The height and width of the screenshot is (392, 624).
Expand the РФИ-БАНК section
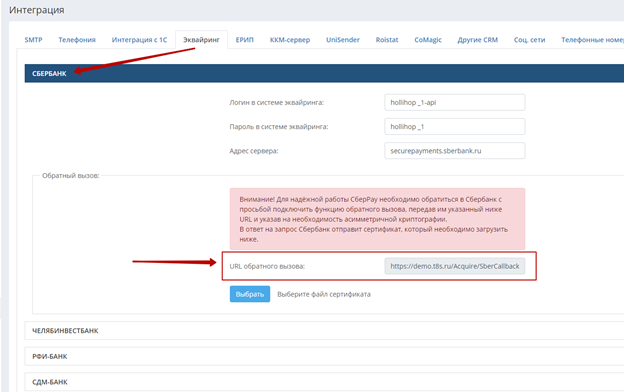coord(324,356)
